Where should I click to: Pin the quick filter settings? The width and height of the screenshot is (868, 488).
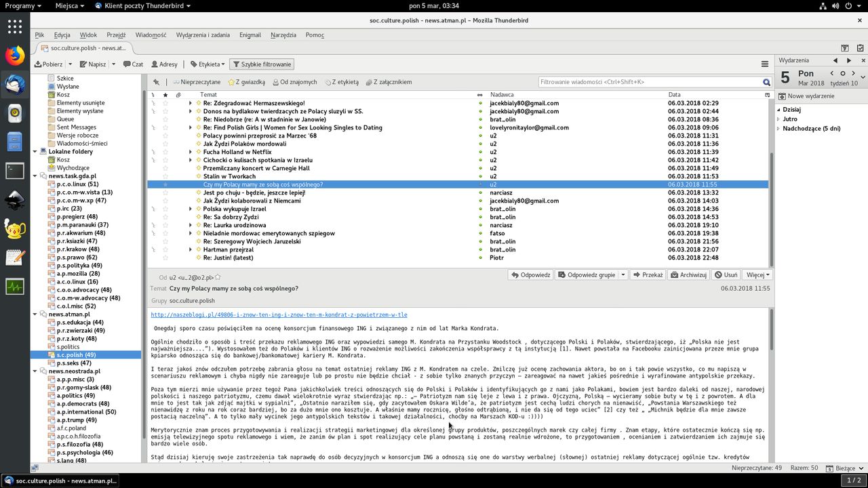click(x=156, y=82)
